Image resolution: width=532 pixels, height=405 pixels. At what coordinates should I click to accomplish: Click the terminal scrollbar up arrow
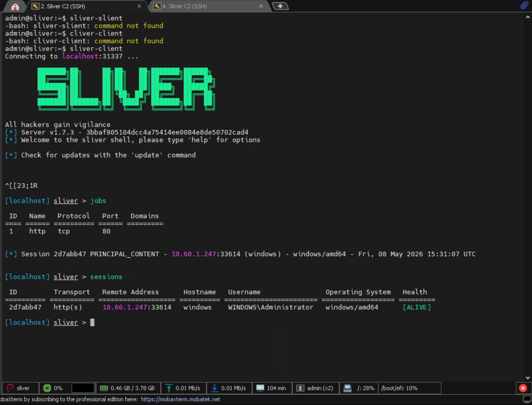pos(528,17)
